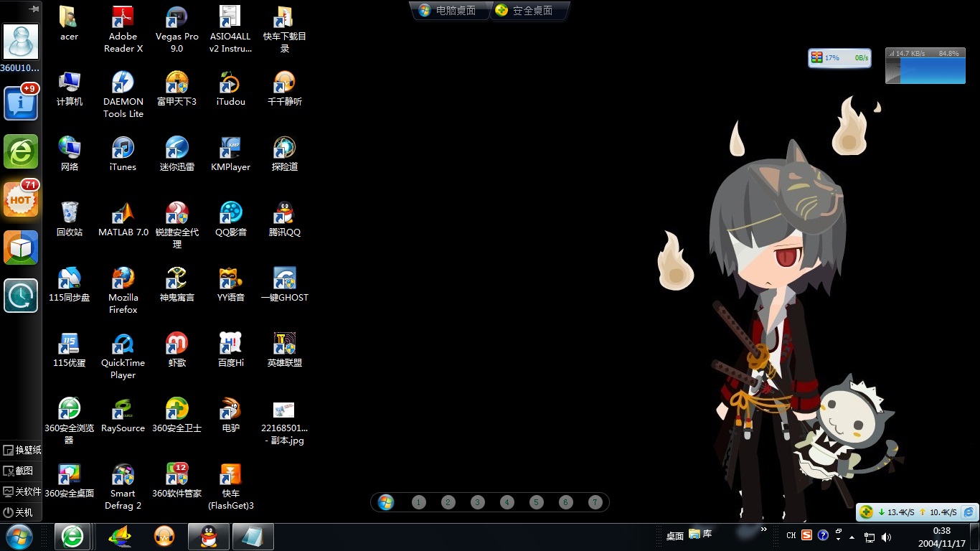The width and height of the screenshot is (980, 551).
Task: Open the KMPlayer desktop icon
Action: pos(230,148)
